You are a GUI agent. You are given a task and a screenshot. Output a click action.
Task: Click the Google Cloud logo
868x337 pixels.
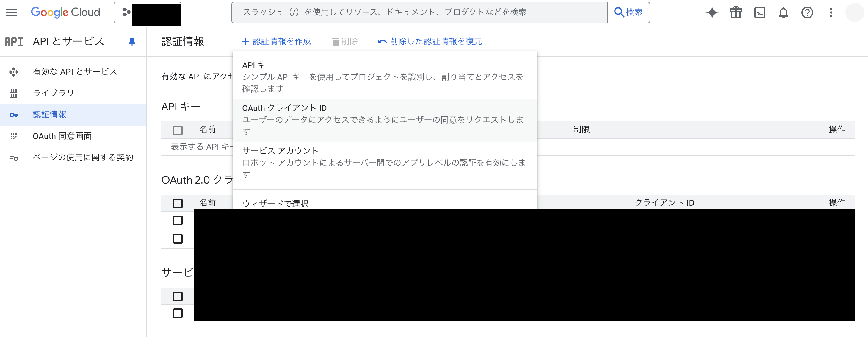65,13
